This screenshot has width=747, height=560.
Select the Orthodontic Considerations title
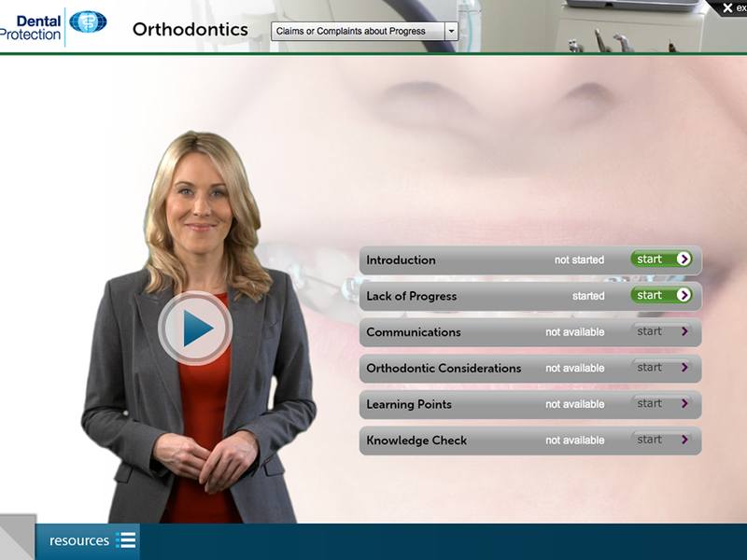[x=444, y=369]
